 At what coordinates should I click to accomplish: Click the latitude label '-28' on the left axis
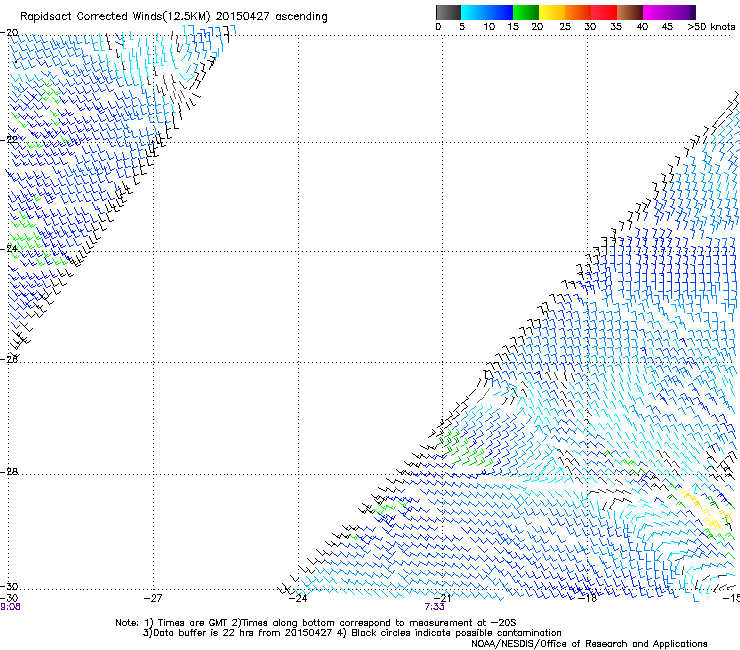tap(9, 472)
